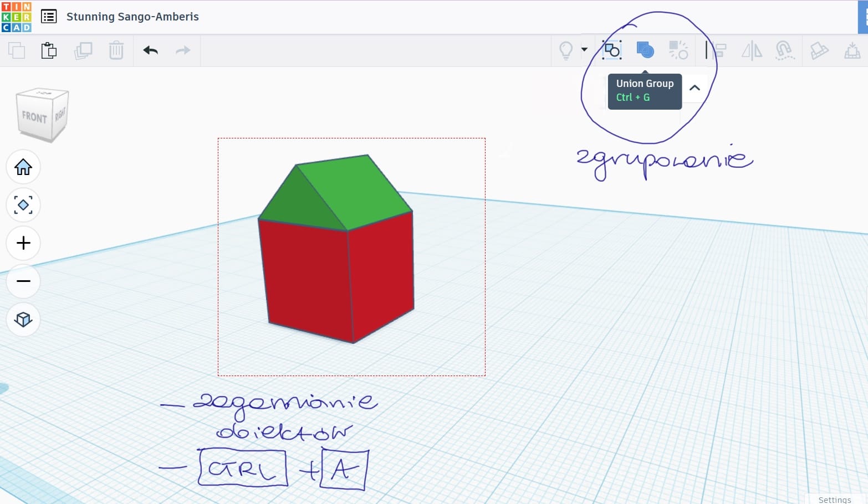Select the Align tool

click(719, 50)
